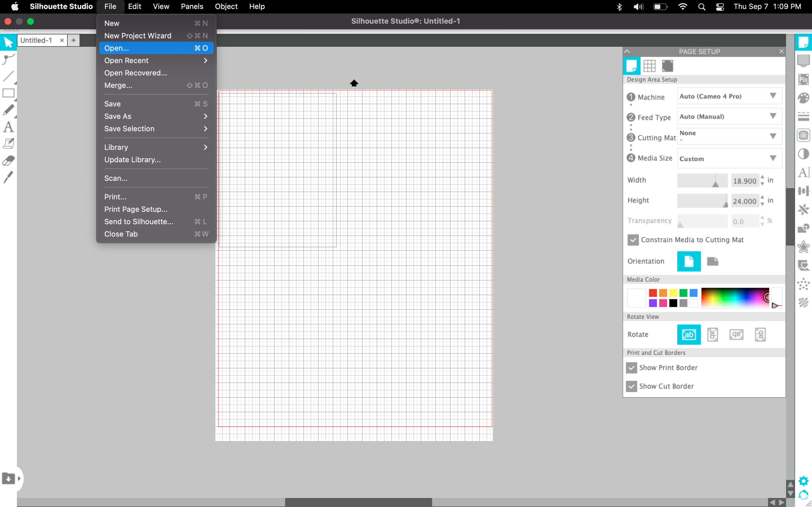Disable Show Print Border
The image size is (812, 507).
point(632,368)
